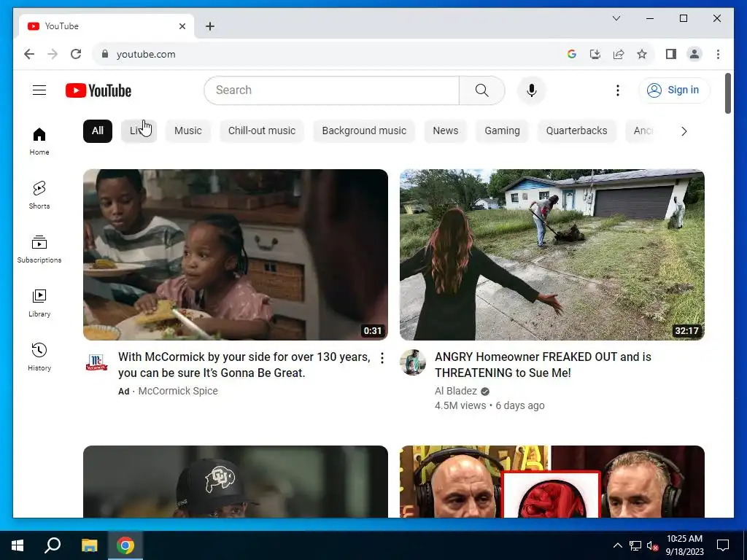Click the McCormick Spice channel avatar

97,363
